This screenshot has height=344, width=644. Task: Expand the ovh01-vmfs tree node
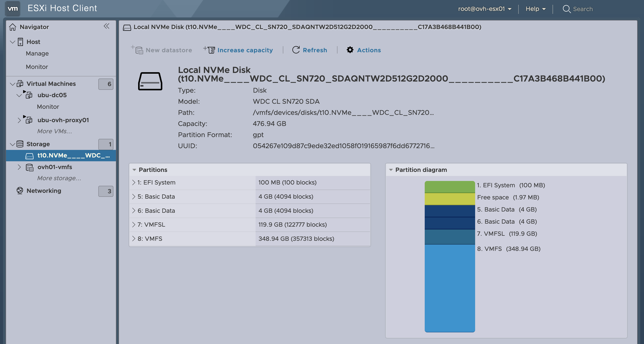(x=19, y=167)
